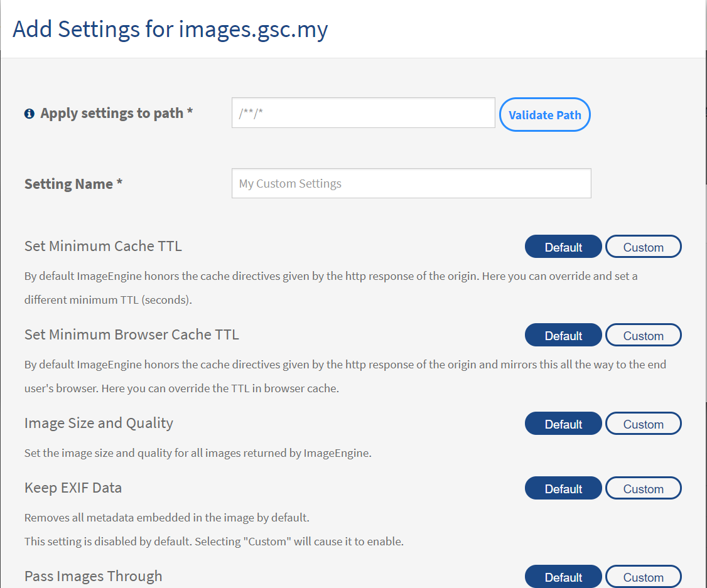Choose Default for Image Size and Quality
The width and height of the screenshot is (707, 588).
coord(563,424)
